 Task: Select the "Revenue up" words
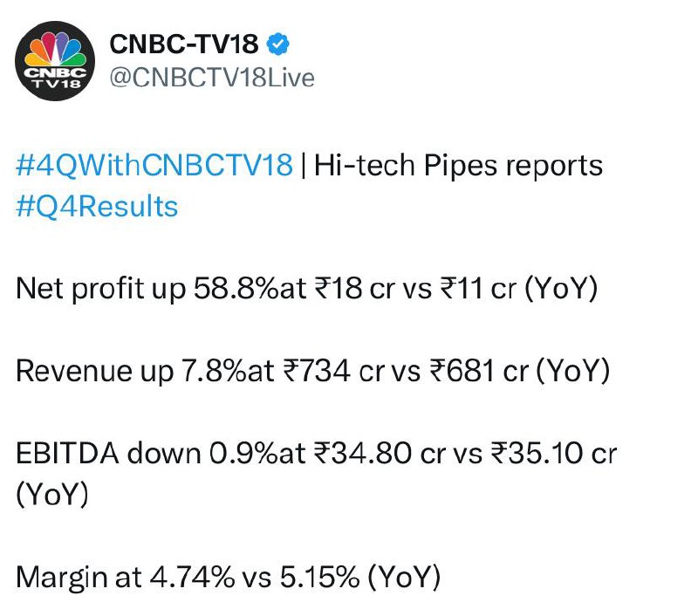[x=94, y=371]
